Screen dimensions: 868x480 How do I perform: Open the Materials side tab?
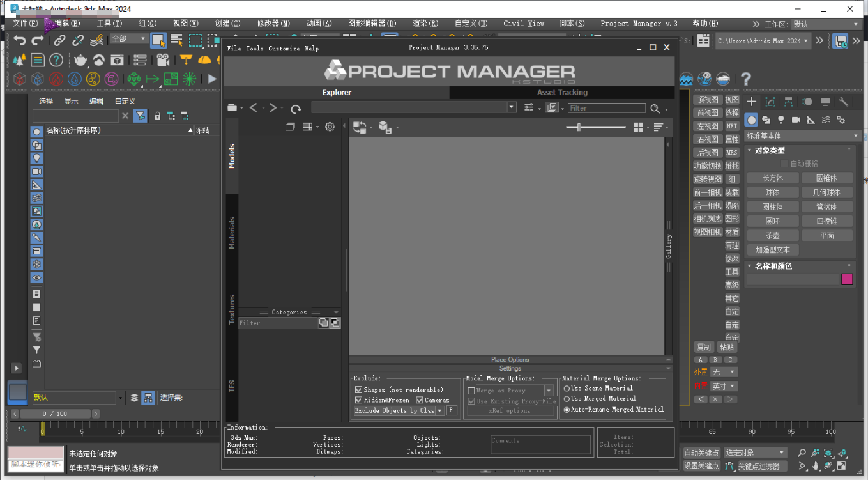coord(232,233)
